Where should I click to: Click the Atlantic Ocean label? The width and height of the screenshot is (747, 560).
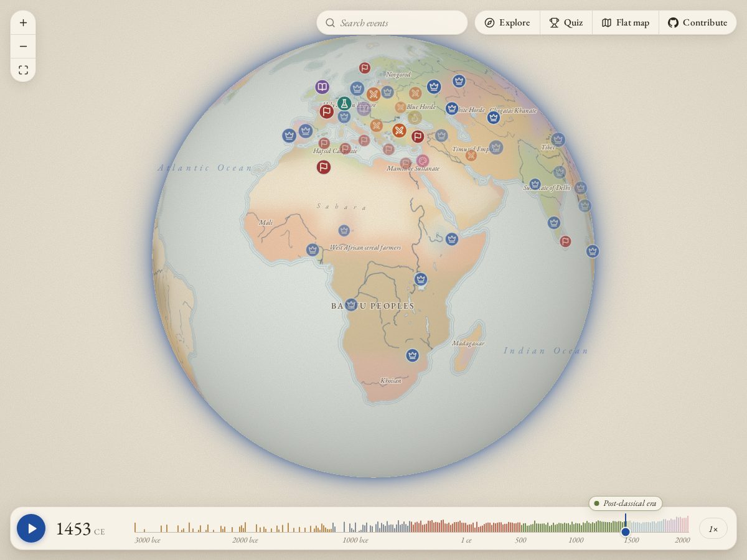coord(205,168)
